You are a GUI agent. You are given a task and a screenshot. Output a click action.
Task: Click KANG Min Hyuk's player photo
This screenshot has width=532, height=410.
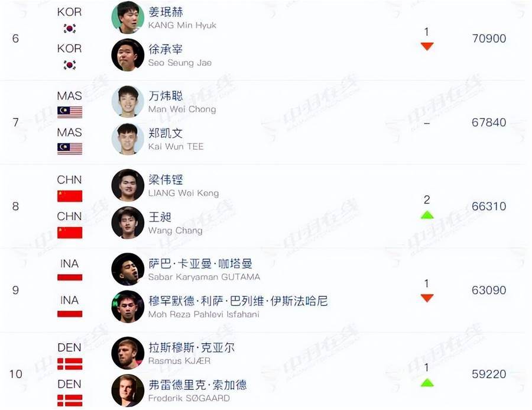[x=128, y=18]
